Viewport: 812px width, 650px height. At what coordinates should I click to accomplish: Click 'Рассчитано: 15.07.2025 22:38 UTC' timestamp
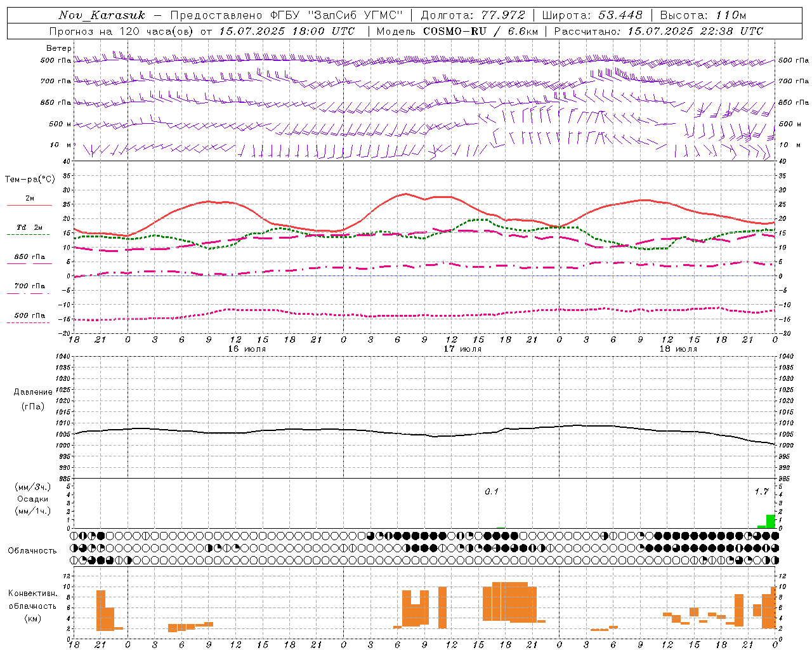click(658, 31)
